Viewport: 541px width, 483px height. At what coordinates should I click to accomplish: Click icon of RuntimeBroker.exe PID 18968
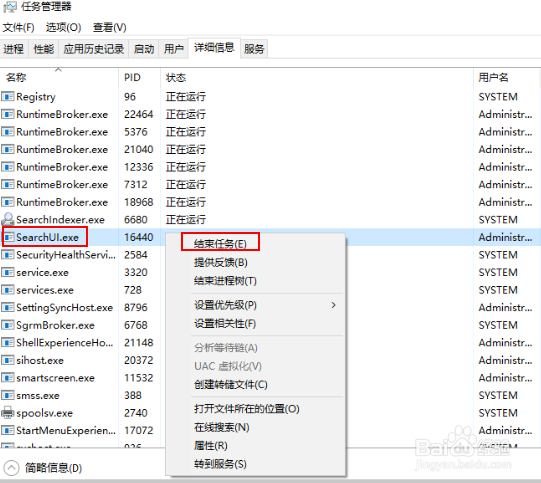pyautogui.click(x=8, y=202)
